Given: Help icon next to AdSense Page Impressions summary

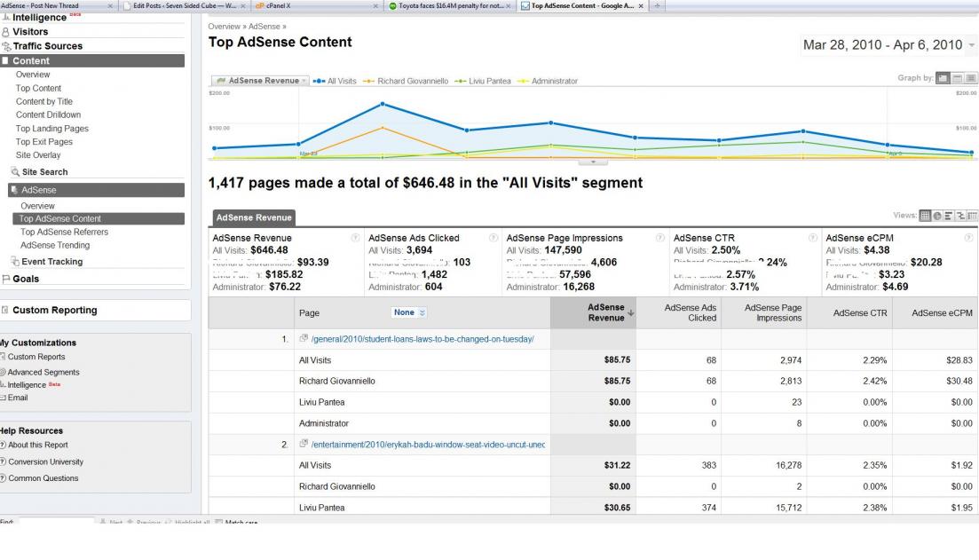Looking at the screenshot, I should pyautogui.click(x=660, y=237).
